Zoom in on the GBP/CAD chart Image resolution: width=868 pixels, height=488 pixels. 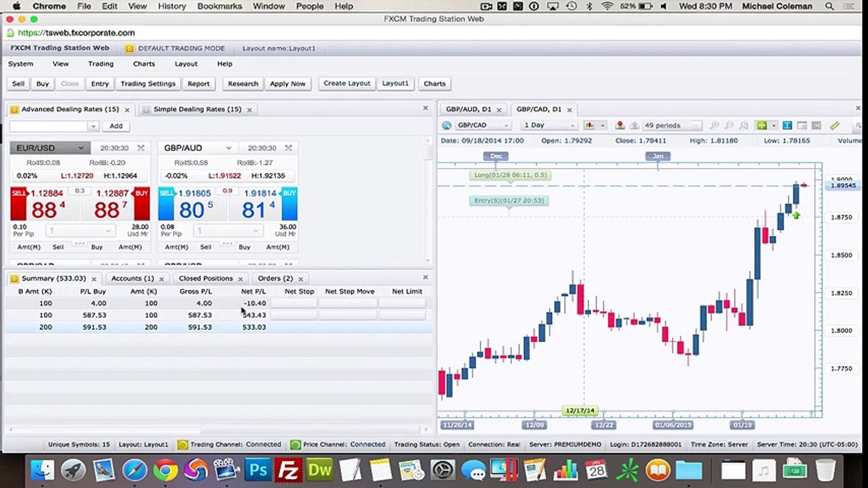tap(714, 125)
